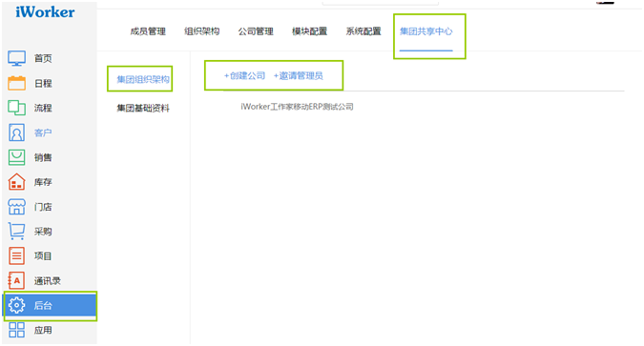This screenshot has height=346, width=644.
Task: Click the iWorker logo
Action: point(45,11)
